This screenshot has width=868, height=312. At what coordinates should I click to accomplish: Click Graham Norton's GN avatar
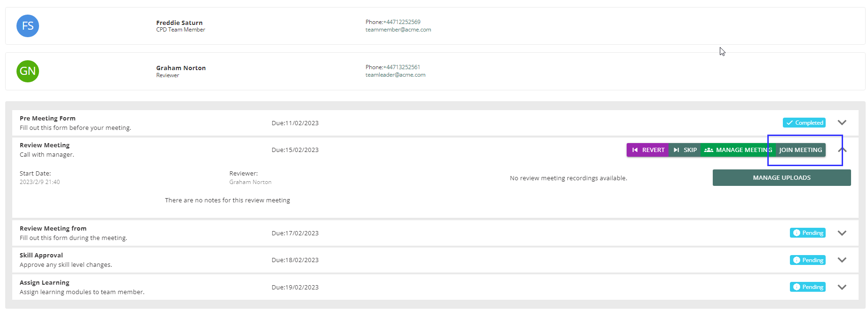[28, 71]
